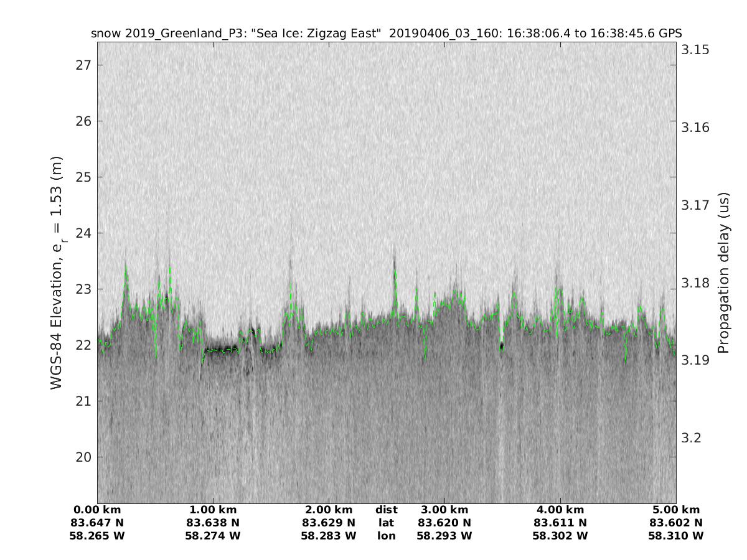The width and height of the screenshot is (747, 560).
Task: Click the 'dist' legend label
Action: point(386,510)
